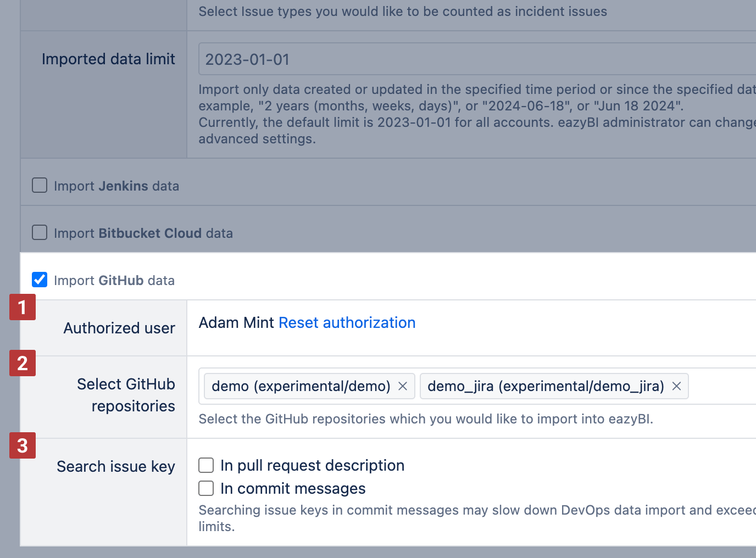Click the Search issue key label
The width and height of the screenshot is (756, 558).
116,466
